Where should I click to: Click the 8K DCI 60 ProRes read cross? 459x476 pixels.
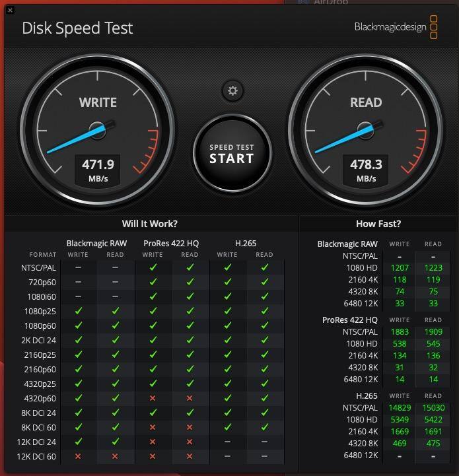190,427
